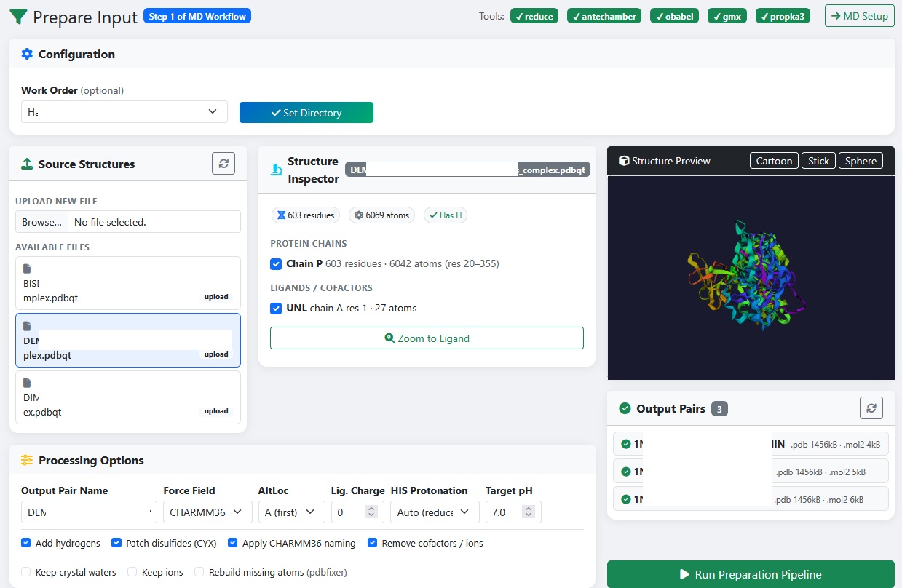Viewport: 902px width, 588px height.
Task: Toggle the UNL ligand checkbox
Action: pos(276,309)
